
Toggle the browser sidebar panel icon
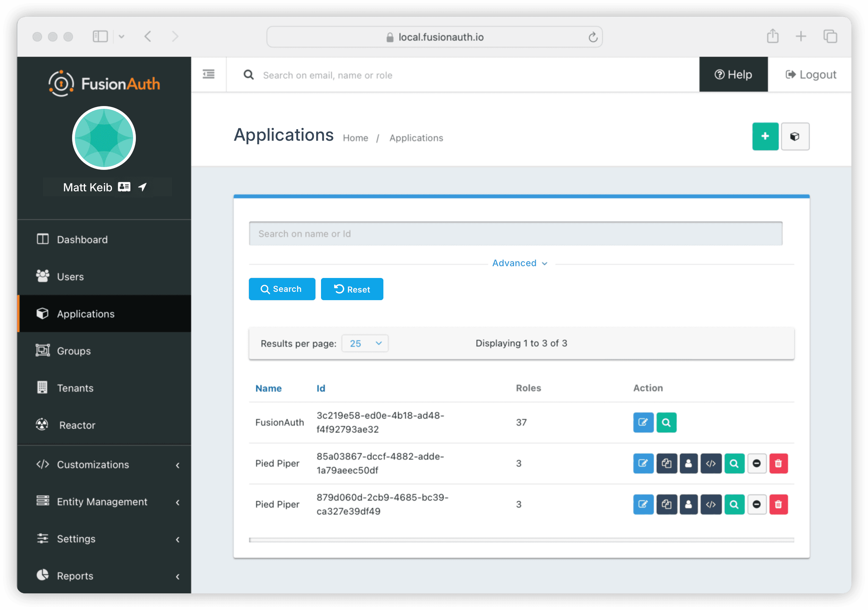click(x=100, y=37)
